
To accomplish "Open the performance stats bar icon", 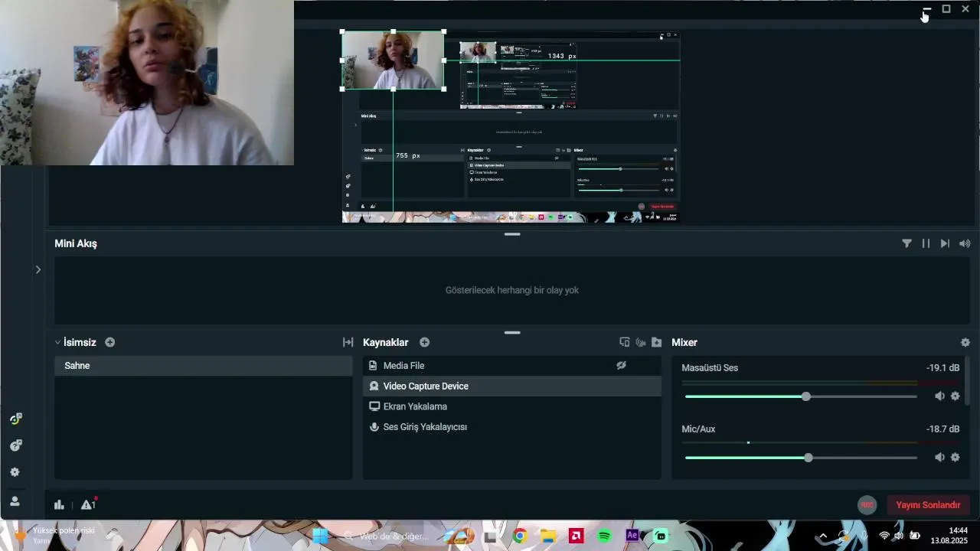I will pyautogui.click(x=59, y=504).
